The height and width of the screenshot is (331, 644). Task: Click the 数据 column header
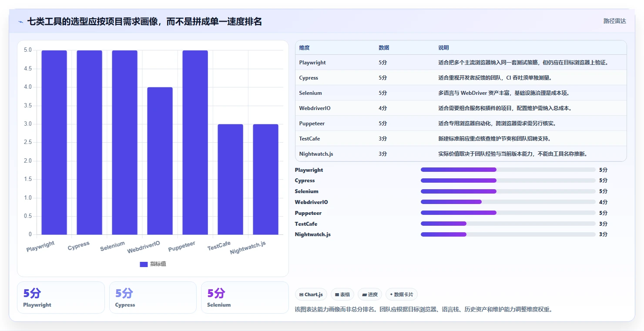tap(384, 47)
